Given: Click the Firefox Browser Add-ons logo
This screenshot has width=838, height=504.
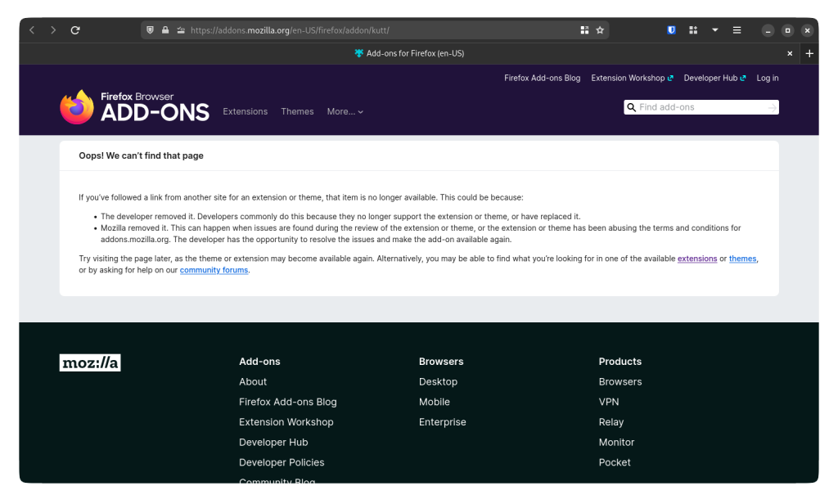Looking at the screenshot, I should click(x=134, y=107).
